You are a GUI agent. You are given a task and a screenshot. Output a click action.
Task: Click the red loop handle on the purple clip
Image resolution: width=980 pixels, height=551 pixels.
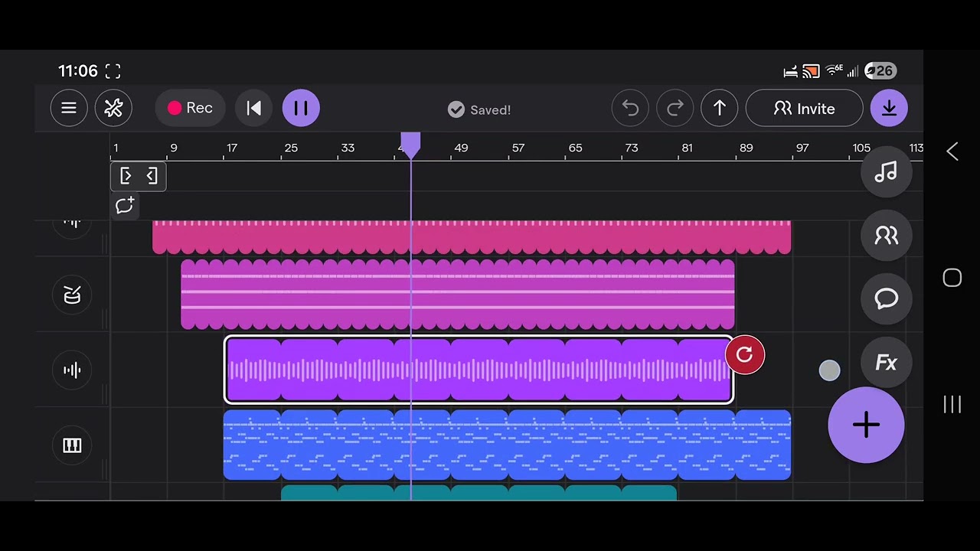click(744, 355)
